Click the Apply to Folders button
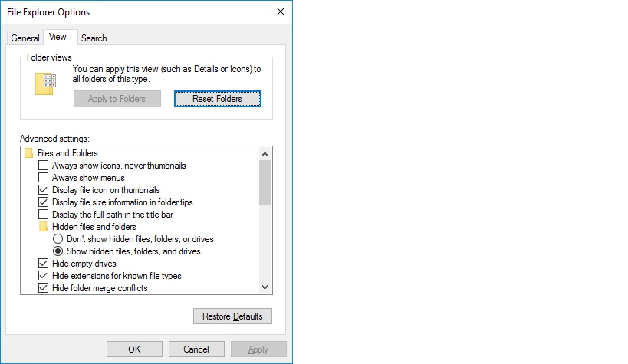The height and width of the screenshot is (364, 628). click(117, 99)
